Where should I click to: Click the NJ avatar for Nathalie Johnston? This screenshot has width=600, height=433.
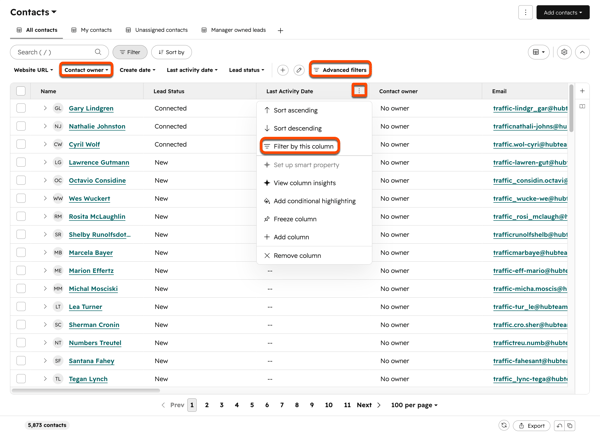(58, 126)
